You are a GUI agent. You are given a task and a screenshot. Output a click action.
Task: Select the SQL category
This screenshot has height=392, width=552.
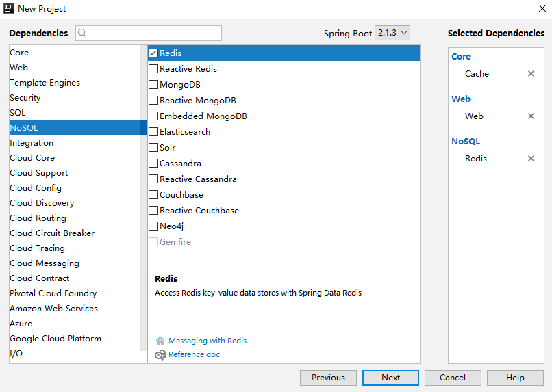point(18,113)
